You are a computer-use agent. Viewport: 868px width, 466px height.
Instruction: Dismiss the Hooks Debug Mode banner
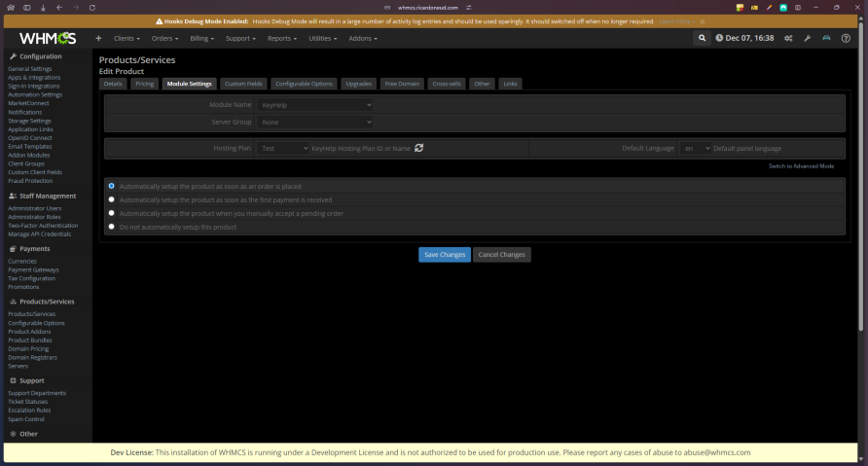coord(702,21)
